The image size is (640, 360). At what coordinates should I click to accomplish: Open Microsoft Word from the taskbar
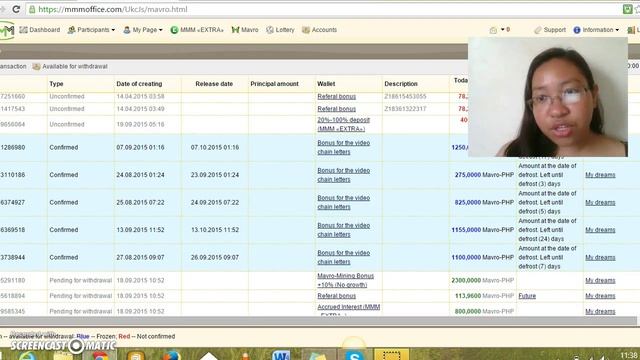click(281, 355)
